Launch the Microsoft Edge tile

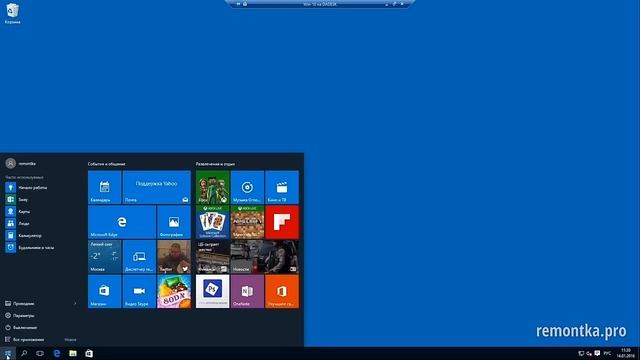click(x=122, y=222)
